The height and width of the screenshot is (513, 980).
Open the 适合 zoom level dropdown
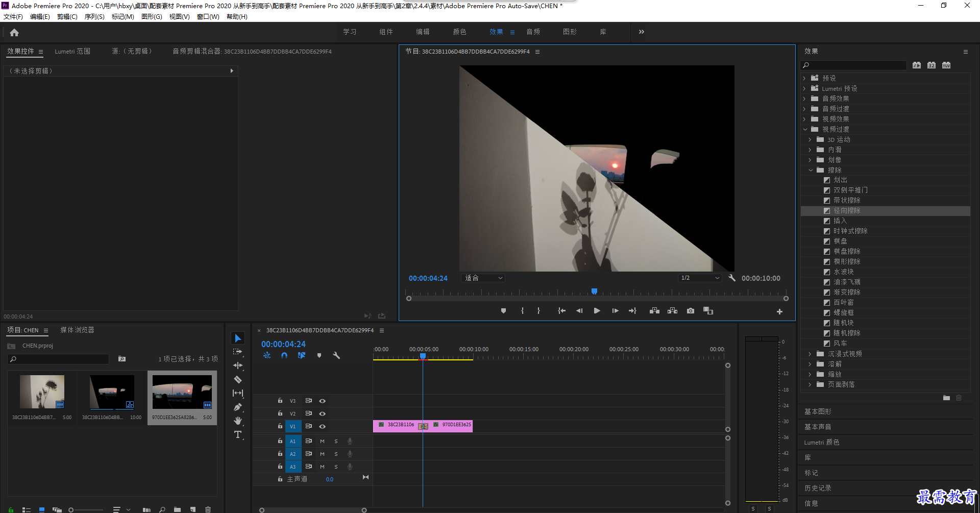[x=483, y=278]
